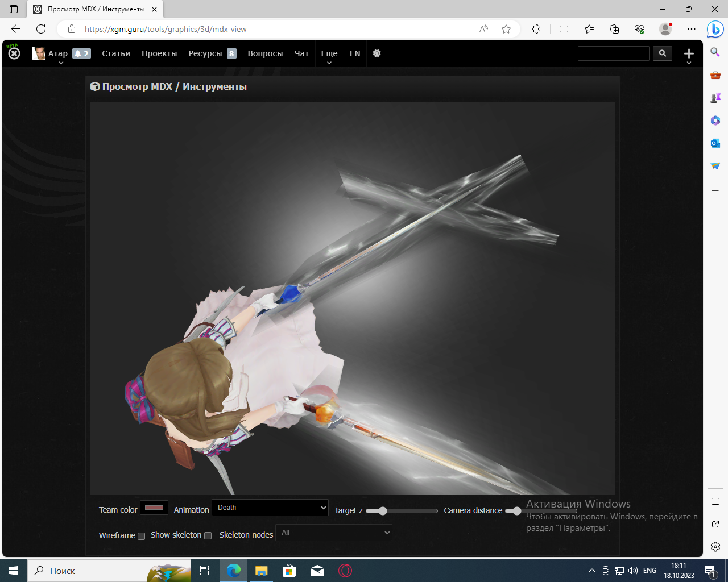Screen dimensions: 728x582
Task: Launch Bing Copilot from the sidebar top
Action: (715, 29)
